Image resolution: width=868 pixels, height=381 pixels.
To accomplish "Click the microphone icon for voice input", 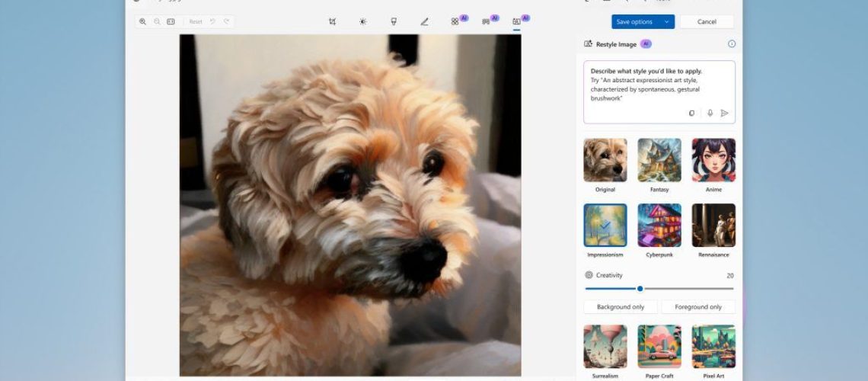I will pyautogui.click(x=710, y=113).
